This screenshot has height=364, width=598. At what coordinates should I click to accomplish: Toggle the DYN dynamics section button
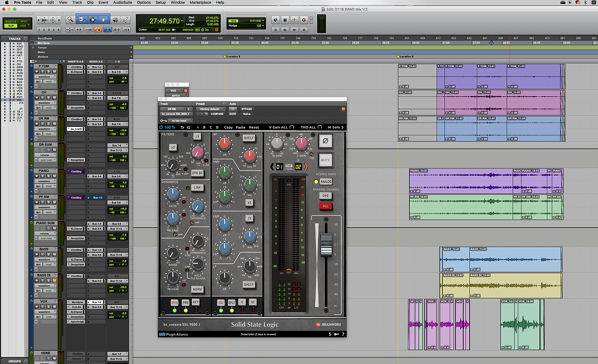click(x=174, y=302)
